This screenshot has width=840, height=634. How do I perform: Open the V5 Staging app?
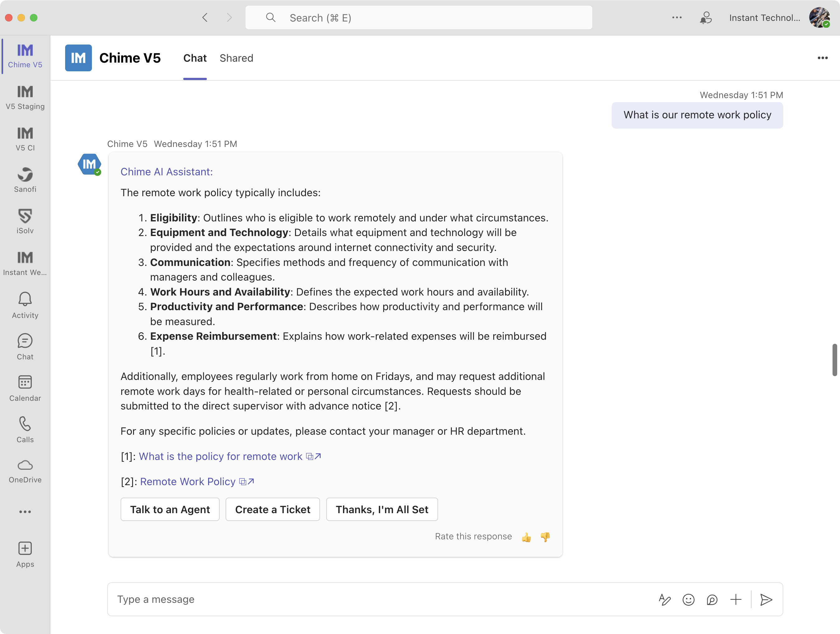pyautogui.click(x=25, y=97)
